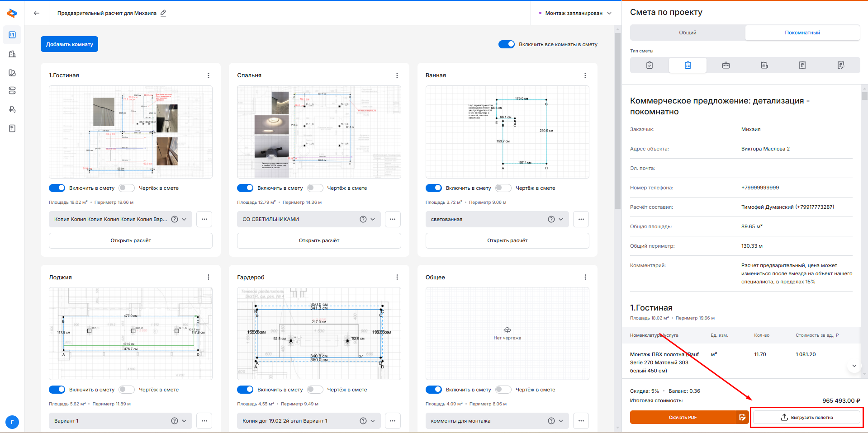Viewport: 868px width, 433px height.
Task: Disable 'Включить в смету' for 1.Гостиная
Action: coord(57,188)
